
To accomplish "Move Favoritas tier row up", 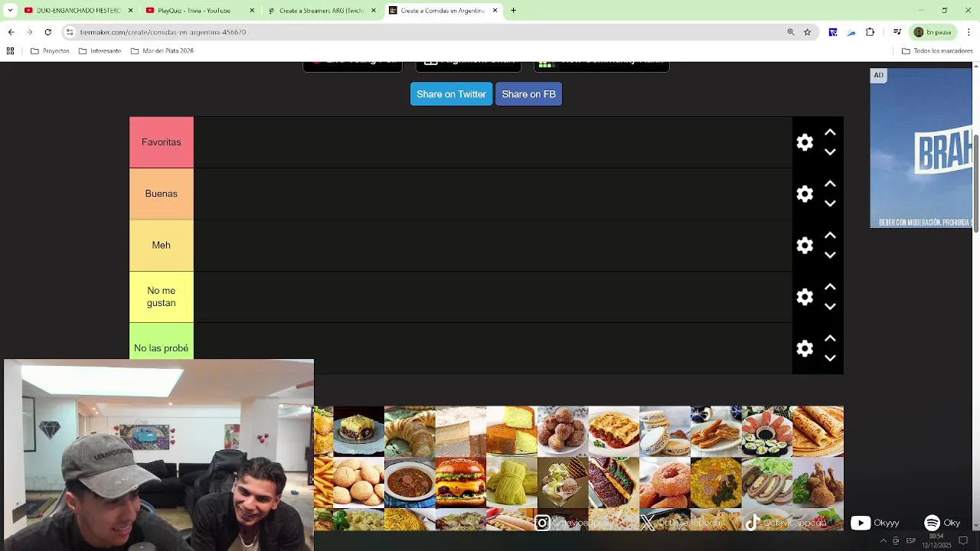I will pos(830,132).
